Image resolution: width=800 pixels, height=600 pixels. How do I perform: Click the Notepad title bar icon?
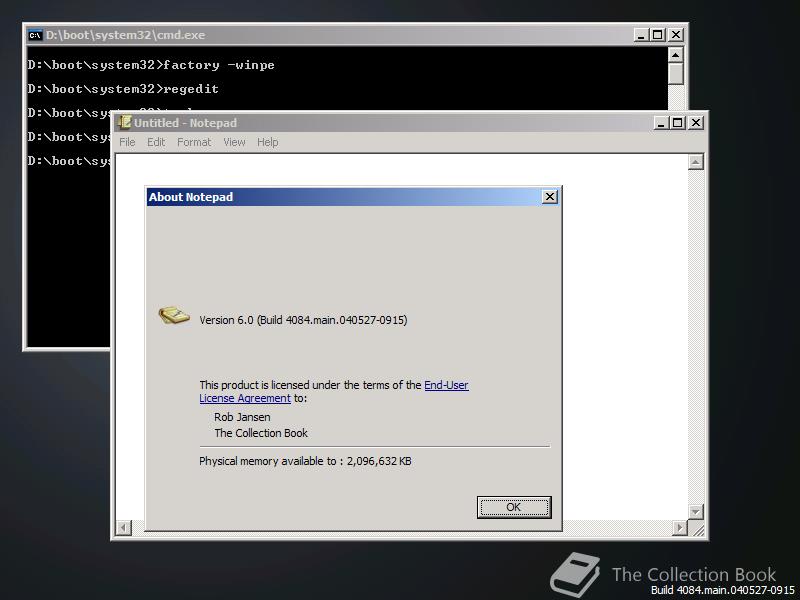pyautogui.click(x=124, y=122)
